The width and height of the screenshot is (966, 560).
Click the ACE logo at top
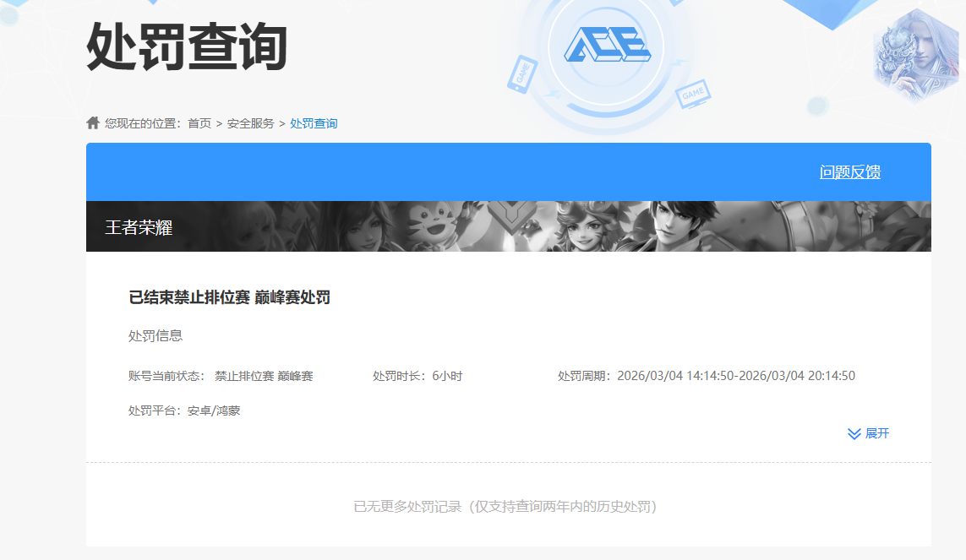click(606, 44)
